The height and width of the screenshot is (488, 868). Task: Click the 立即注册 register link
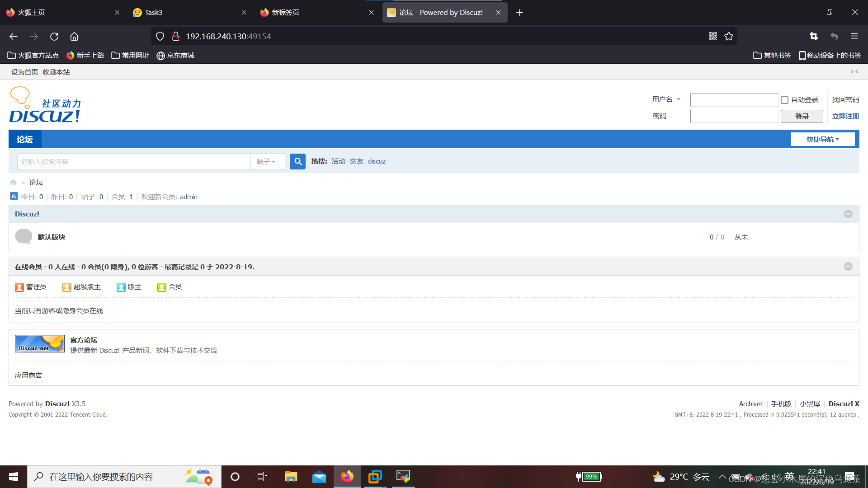[845, 116]
